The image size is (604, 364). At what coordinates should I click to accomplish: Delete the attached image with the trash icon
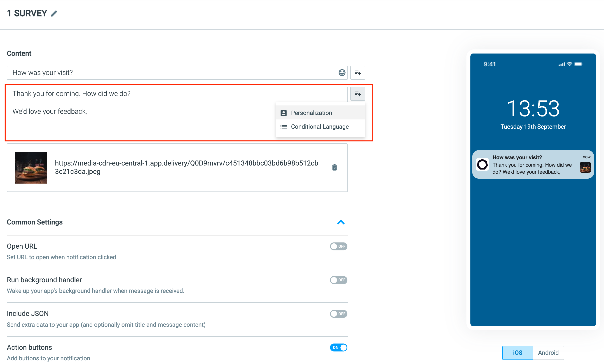(x=334, y=167)
